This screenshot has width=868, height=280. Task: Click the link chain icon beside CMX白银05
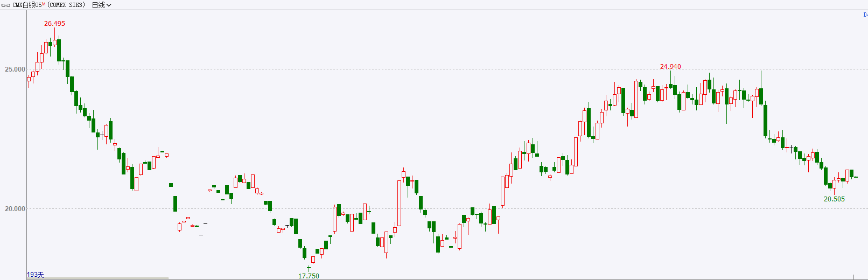click(x=6, y=5)
